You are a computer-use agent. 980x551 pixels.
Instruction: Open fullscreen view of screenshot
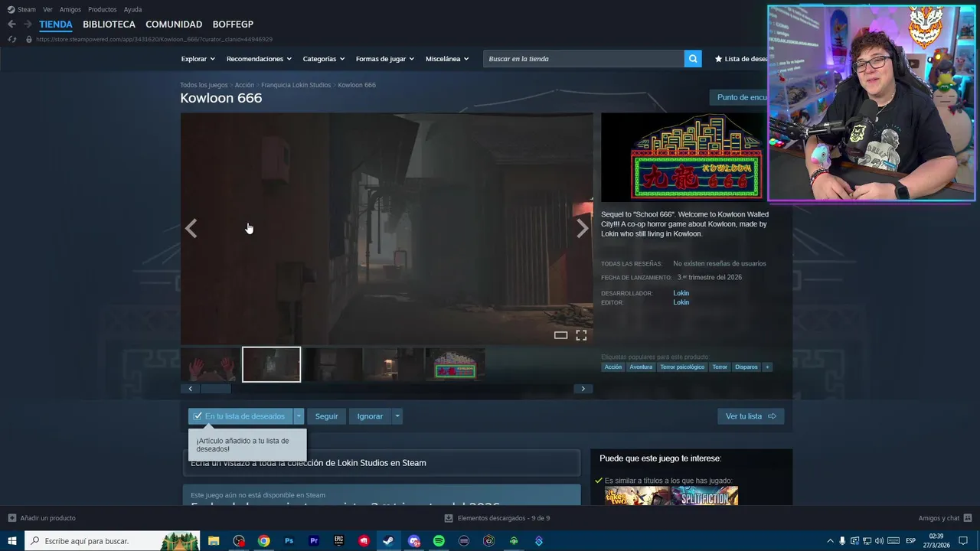click(x=581, y=335)
